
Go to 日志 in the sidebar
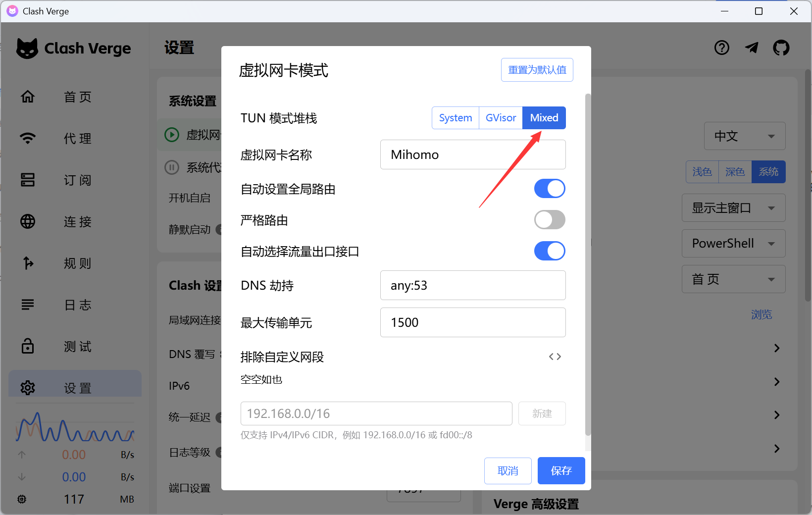click(x=78, y=305)
